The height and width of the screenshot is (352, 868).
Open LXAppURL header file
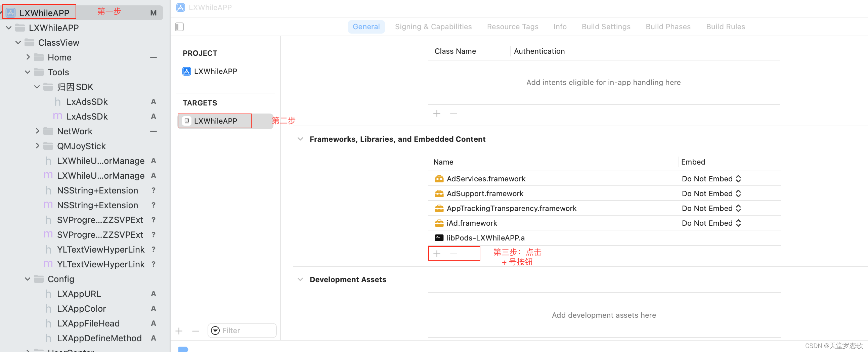(x=79, y=294)
